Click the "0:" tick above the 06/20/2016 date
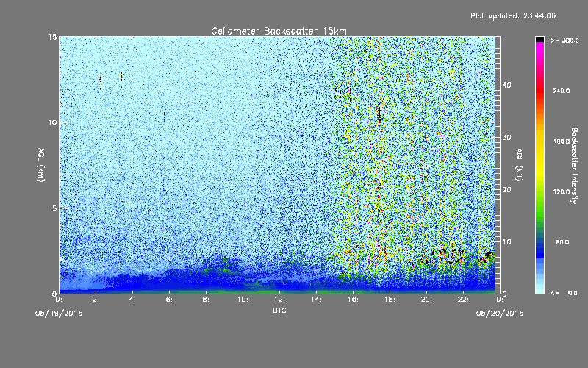This screenshot has width=588, height=368. (x=500, y=300)
